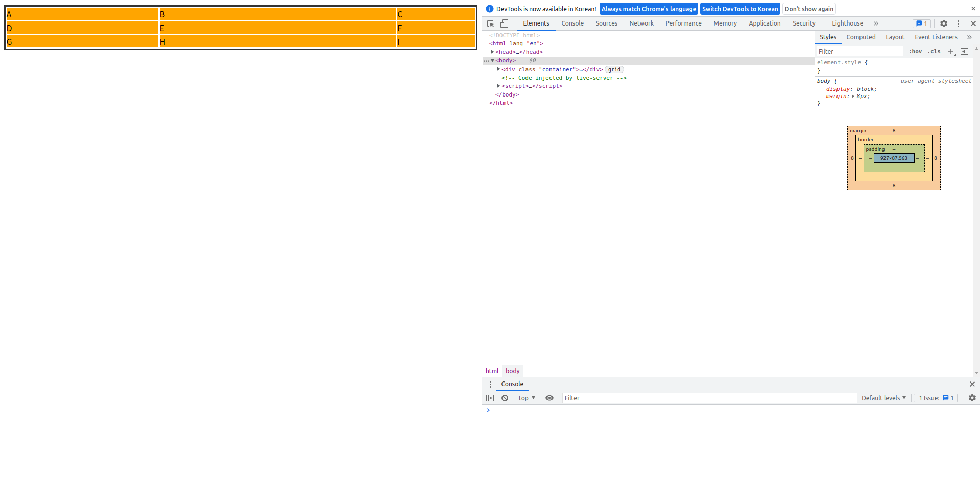Click grid cell I on the page

436,41
